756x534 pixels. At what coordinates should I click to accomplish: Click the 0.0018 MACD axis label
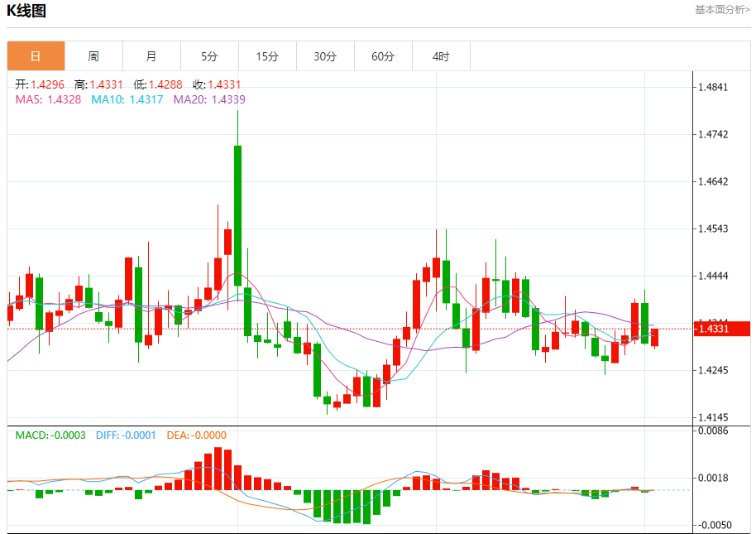[x=713, y=478]
